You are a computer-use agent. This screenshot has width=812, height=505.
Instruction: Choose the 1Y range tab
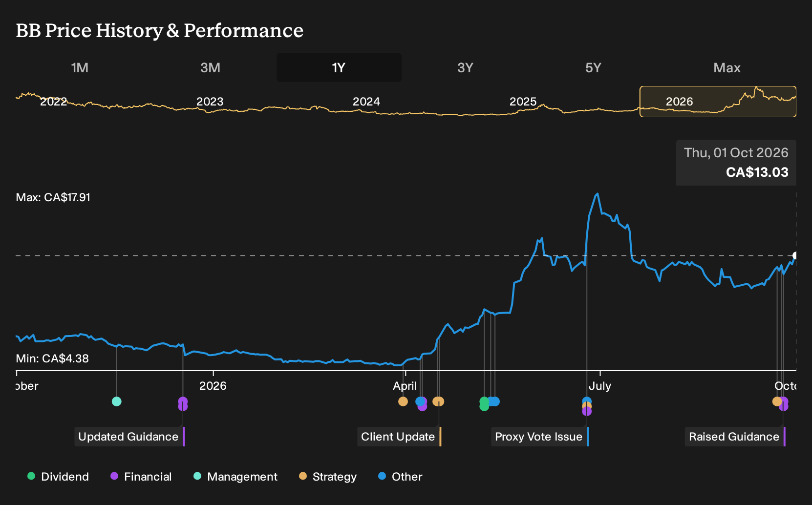point(339,67)
